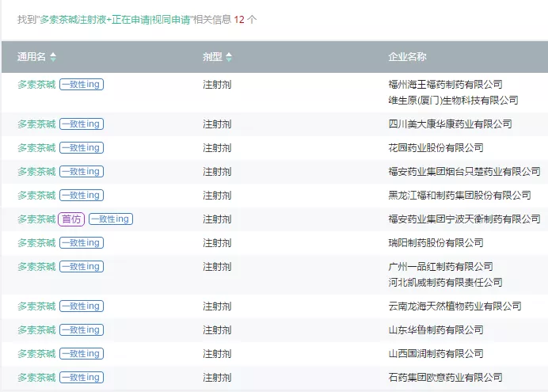
Task: Click 一致性ing tag in 花园药业 row
Action: [x=82, y=147]
